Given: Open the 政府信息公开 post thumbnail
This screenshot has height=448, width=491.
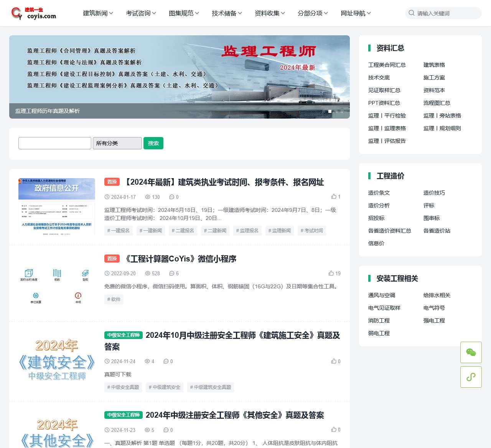Looking at the screenshot, I should point(57,207).
